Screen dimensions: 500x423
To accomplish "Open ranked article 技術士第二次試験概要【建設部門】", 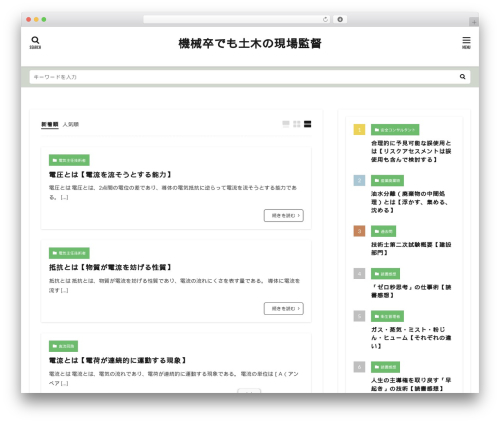I will tap(411, 249).
